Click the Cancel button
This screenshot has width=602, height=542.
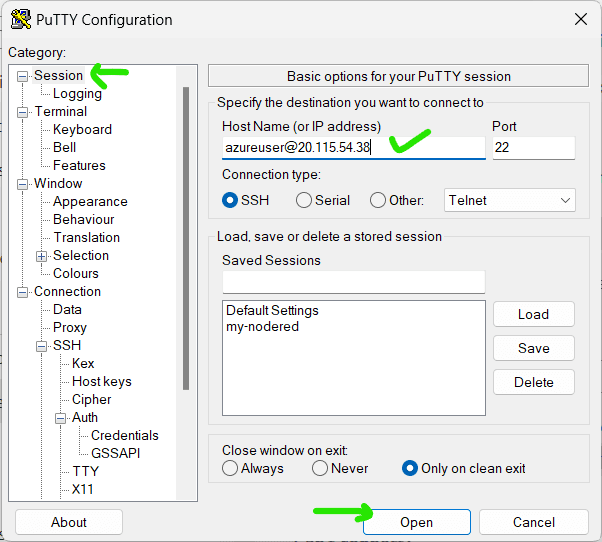pyautogui.click(x=534, y=522)
